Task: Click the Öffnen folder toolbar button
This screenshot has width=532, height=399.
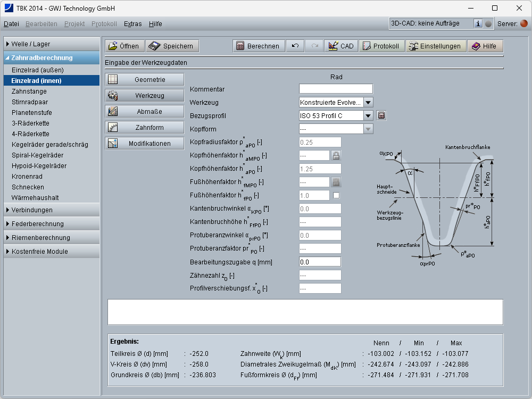Action: pyautogui.click(x=124, y=46)
